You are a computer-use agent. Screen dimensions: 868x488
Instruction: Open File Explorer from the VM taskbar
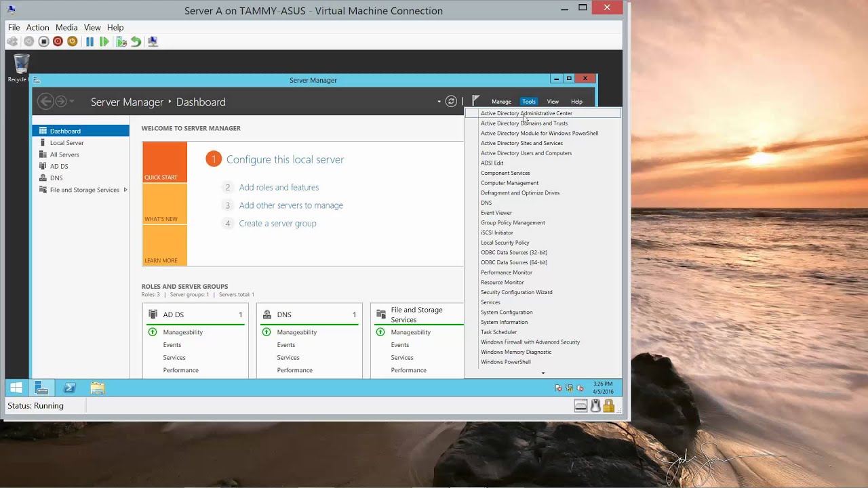(98, 388)
